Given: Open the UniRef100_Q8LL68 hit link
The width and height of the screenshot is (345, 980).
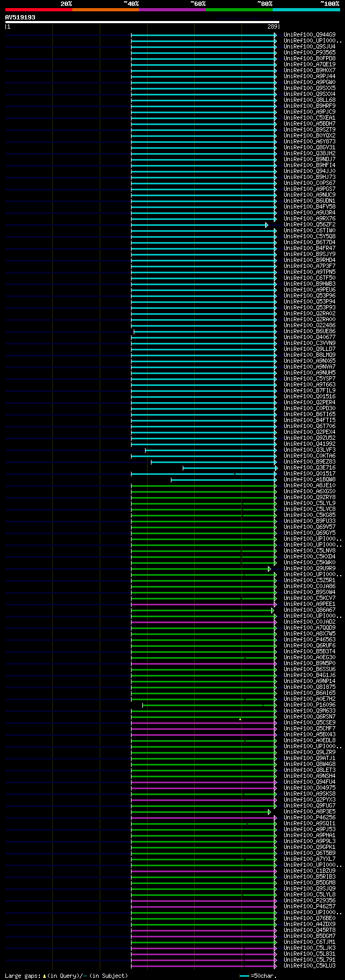Looking at the screenshot, I should tap(309, 100).
